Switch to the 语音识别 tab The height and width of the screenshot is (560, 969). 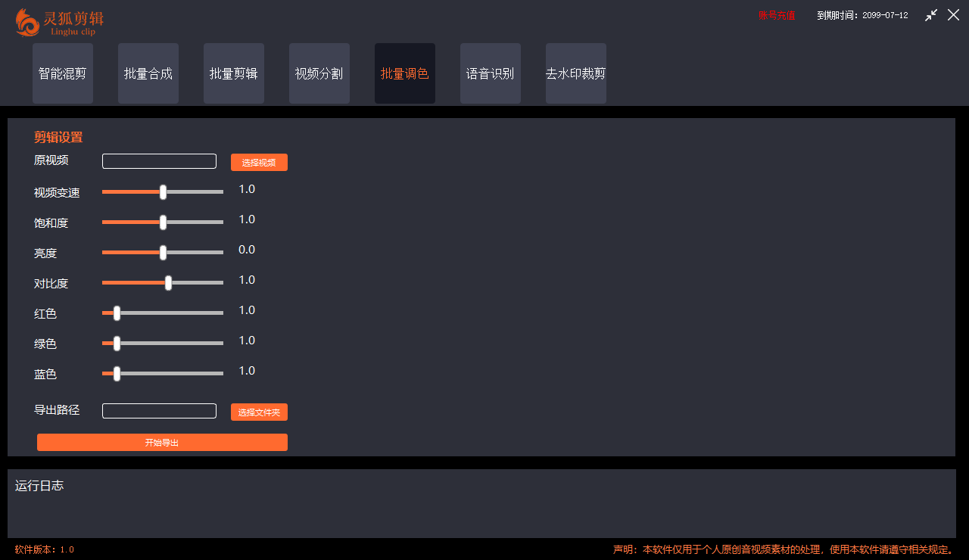pos(490,73)
